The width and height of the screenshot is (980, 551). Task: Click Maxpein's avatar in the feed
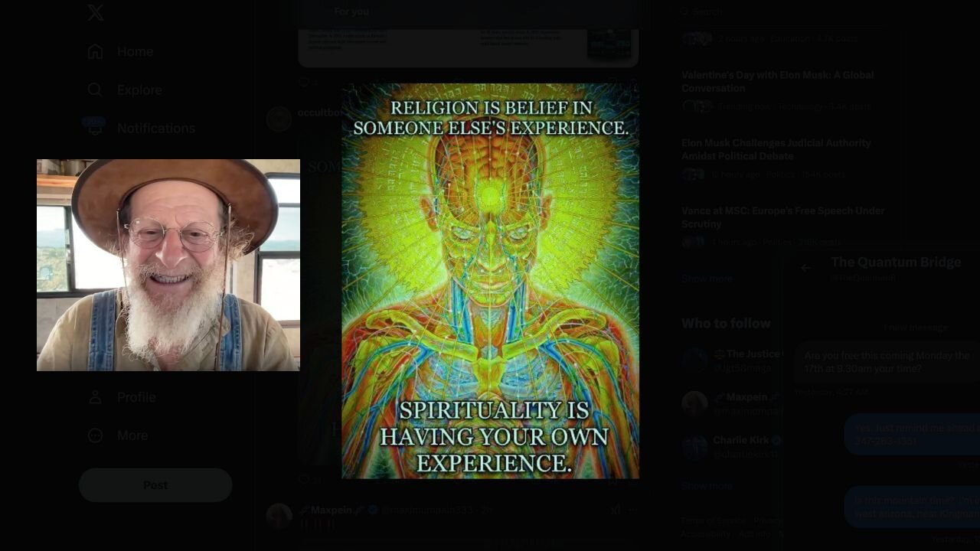[279, 516]
